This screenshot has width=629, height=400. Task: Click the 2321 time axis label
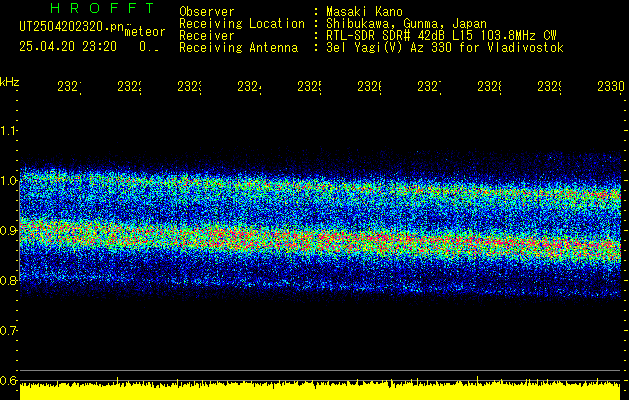tap(69, 87)
